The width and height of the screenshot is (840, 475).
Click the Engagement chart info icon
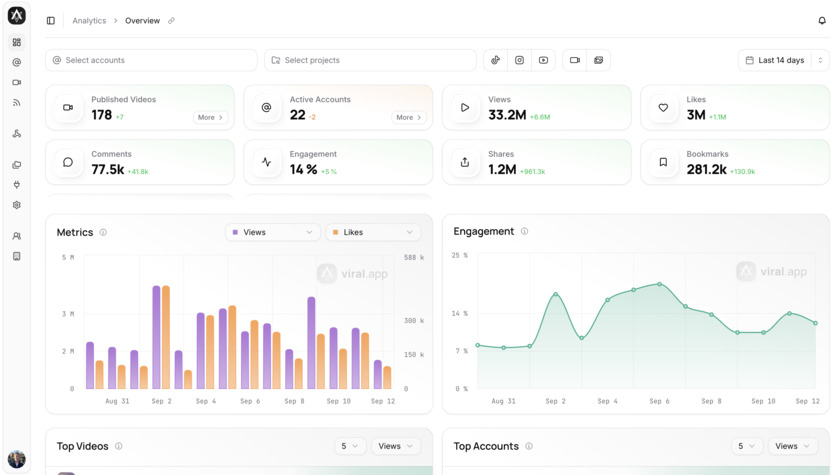pos(524,231)
